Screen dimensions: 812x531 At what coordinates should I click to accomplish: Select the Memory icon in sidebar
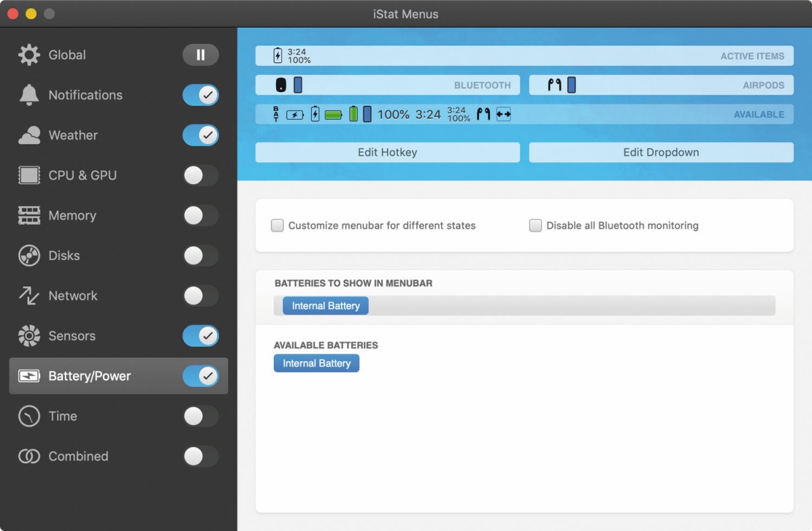[x=29, y=216]
